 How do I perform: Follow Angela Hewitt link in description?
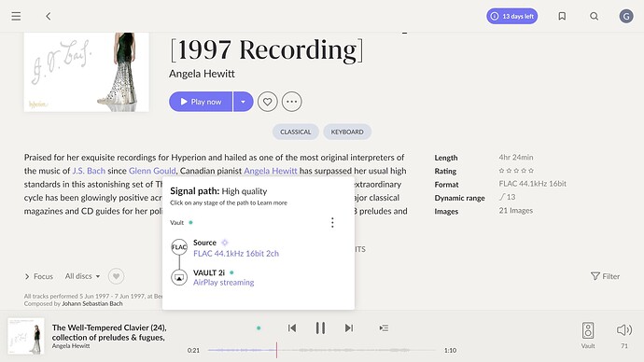tap(271, 171)
